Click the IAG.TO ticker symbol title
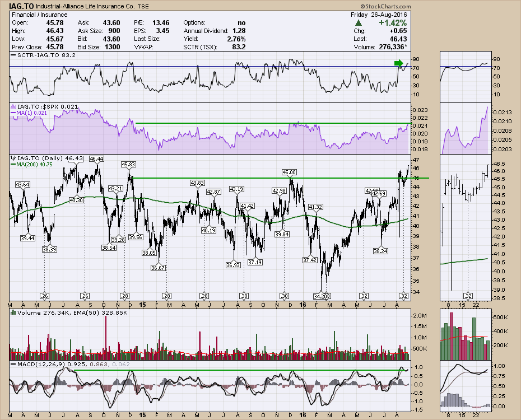The height and width of the screenshot is (420, 521). click(21, 6)
